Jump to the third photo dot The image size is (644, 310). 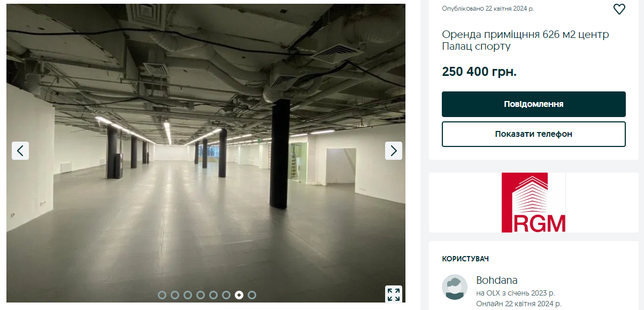188,294
